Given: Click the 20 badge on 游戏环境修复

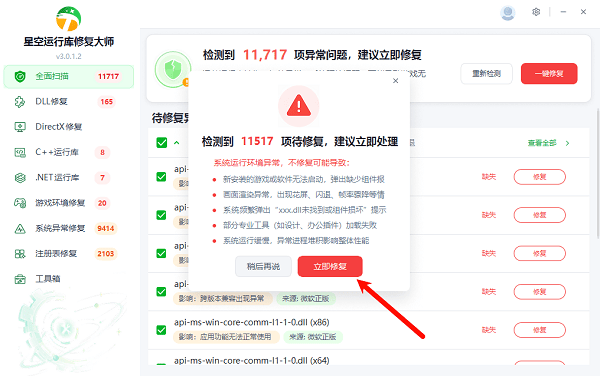Looking at the screenshot, I should pyautogui.click(x=102, y=203).
